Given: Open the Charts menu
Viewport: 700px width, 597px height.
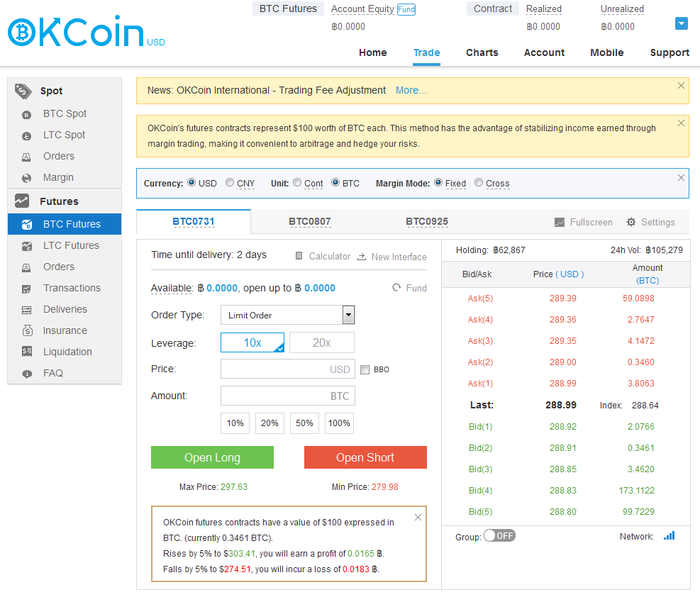Looking at the screenshot, I should (482, 52).
